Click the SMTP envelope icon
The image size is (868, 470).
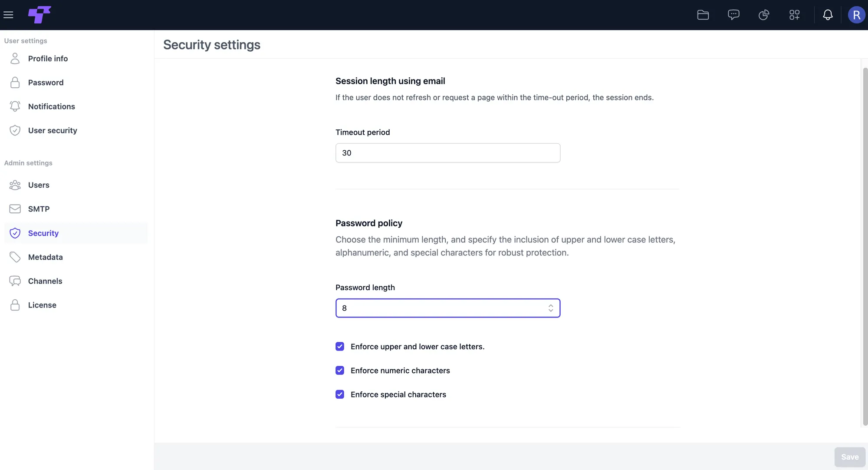[15, 209]
